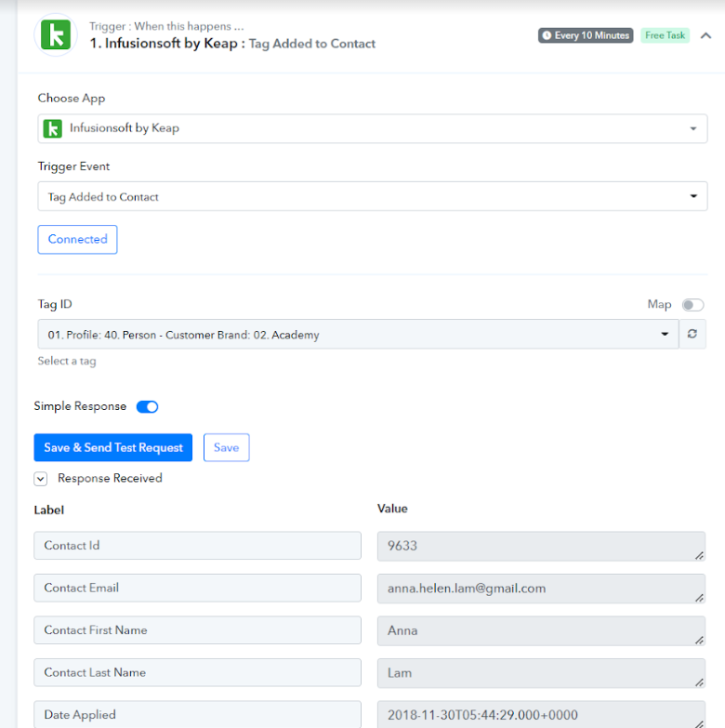Image resolution: width=725 pixels, height=728 pixels.
Task: Click the resize handle of the 9633 field
Action: (700, 555)
